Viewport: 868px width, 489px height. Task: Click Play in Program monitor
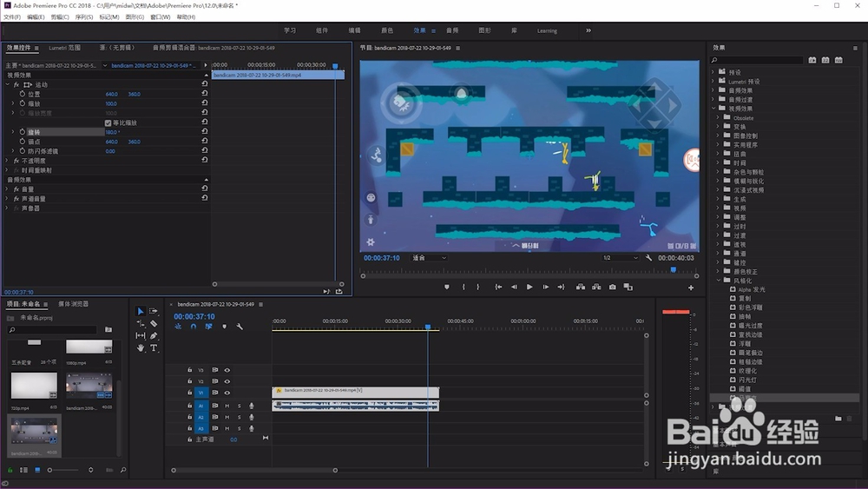529,287
